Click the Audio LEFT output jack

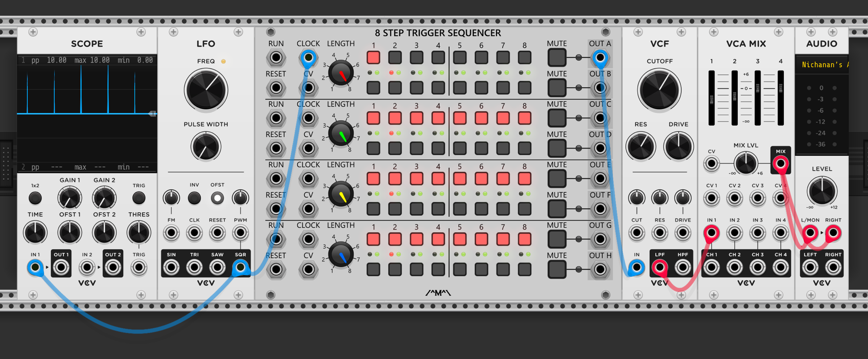[x=810, y=267]
